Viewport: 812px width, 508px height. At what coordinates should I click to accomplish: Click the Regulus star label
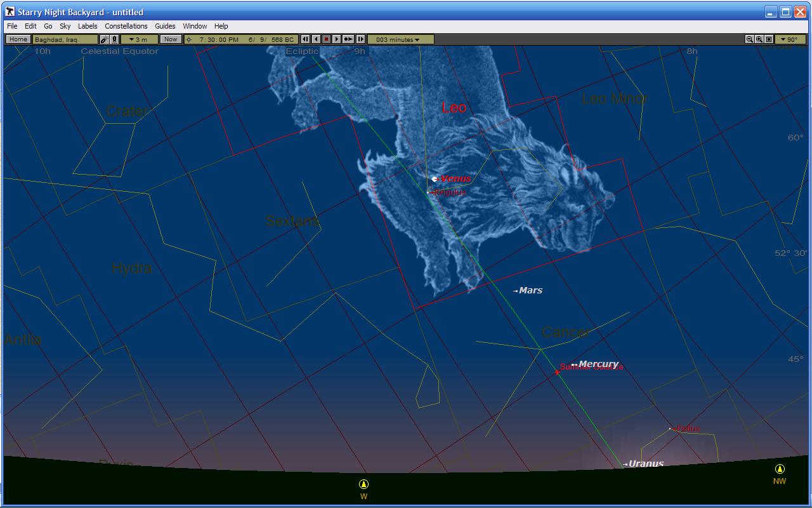point(450,192)
